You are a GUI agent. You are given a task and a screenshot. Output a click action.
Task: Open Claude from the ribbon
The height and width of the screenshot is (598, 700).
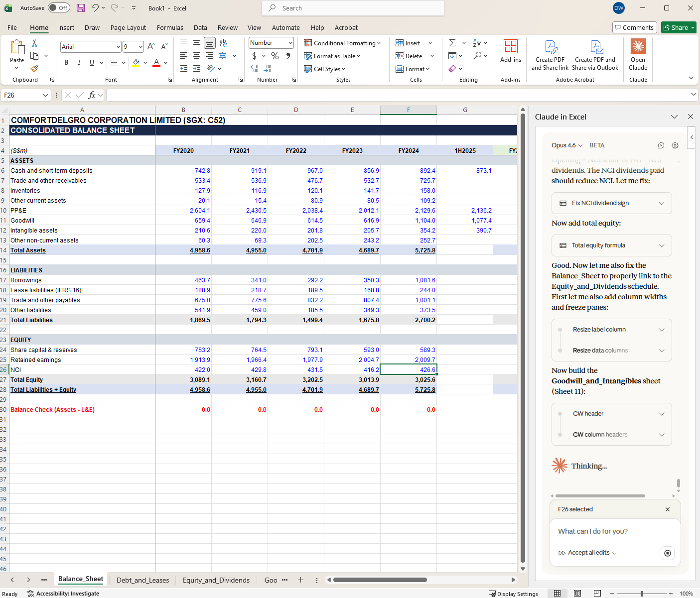[x=638, y=55]
